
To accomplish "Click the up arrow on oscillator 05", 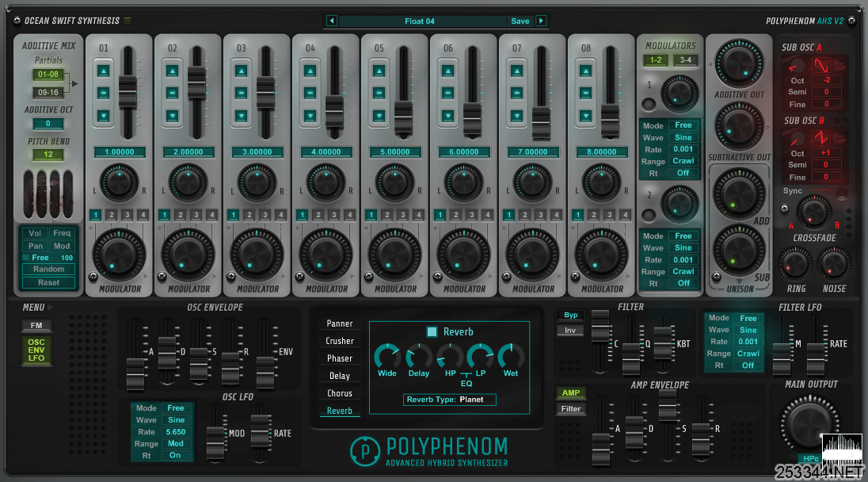I will pos(379,71).
